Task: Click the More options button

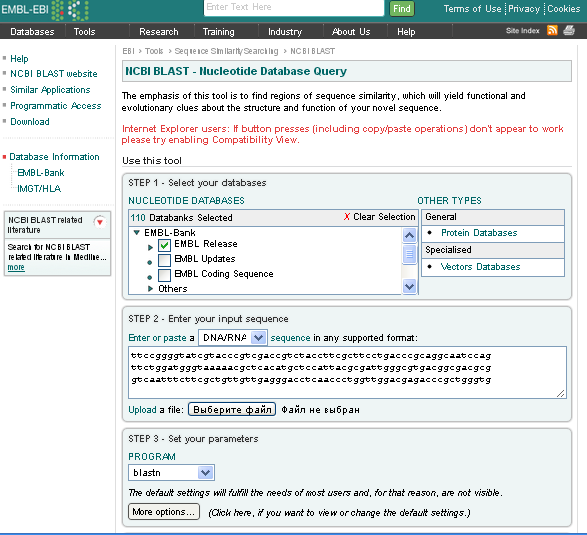Action: pyautogui.click(x=164, y=512)
